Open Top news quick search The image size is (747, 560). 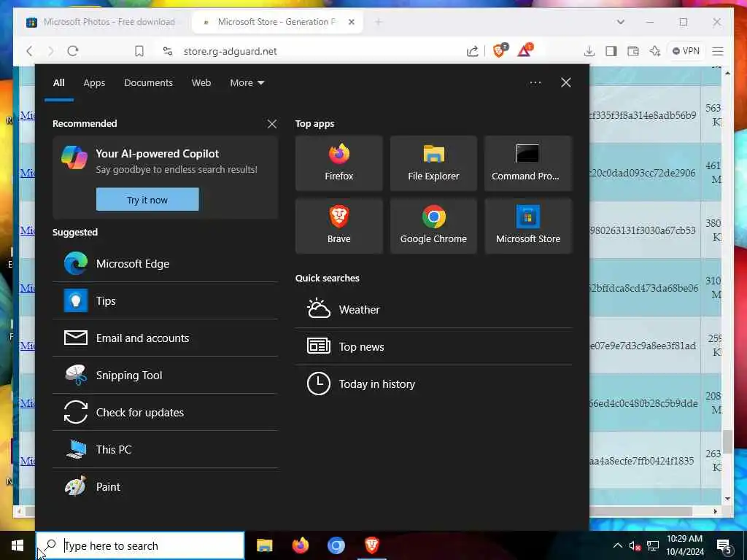point(433,346)
